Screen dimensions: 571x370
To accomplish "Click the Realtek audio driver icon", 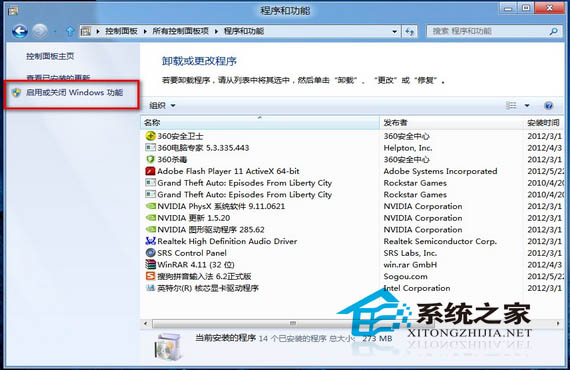I will [x=150, y=241].
